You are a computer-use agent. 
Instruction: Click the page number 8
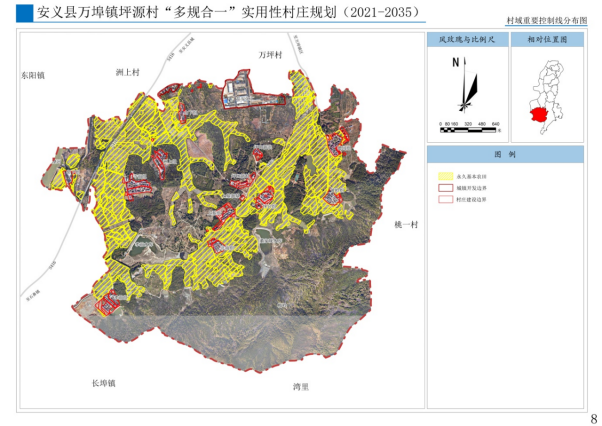coord(594,417)
